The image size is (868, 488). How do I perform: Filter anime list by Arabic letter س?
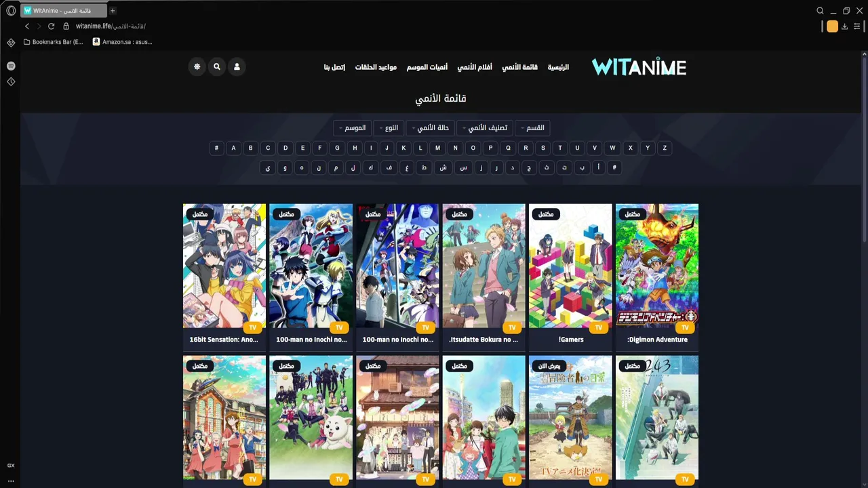tap(463, 167)
